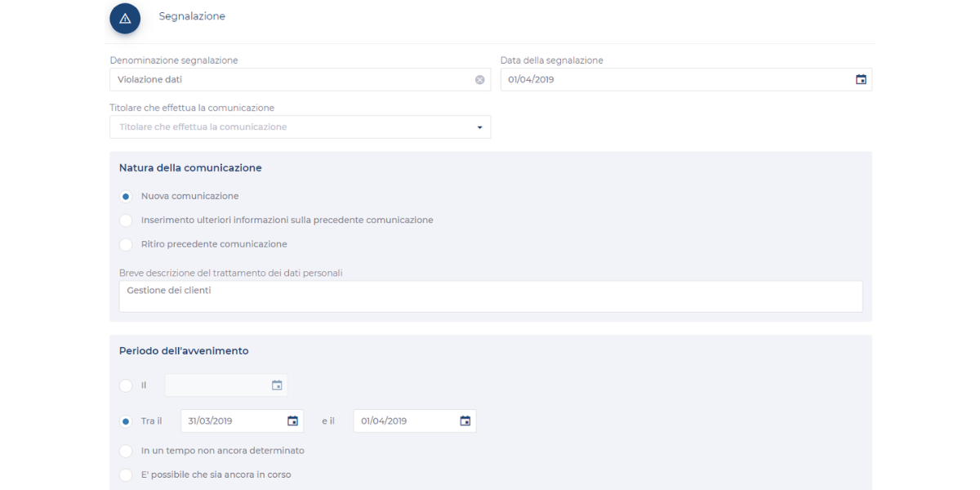Open calendar for Data della segnalazione
The height and width of the screenshot is (490, 980).
[860, 80]
